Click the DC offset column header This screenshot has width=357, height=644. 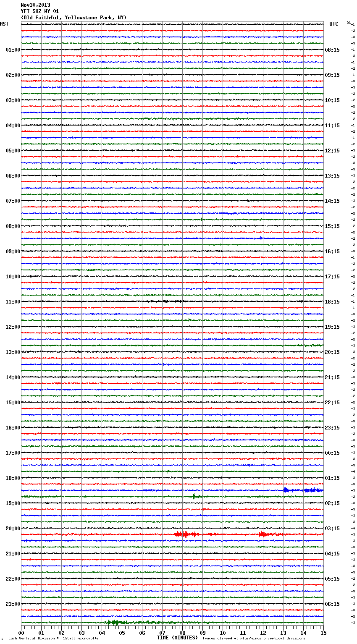tap(349, 23)
